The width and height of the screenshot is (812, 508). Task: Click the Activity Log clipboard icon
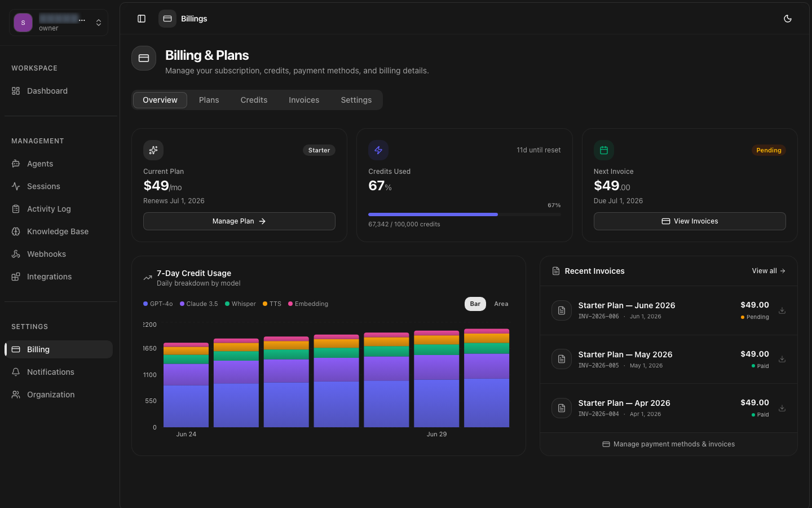click(x=16, y=209)
